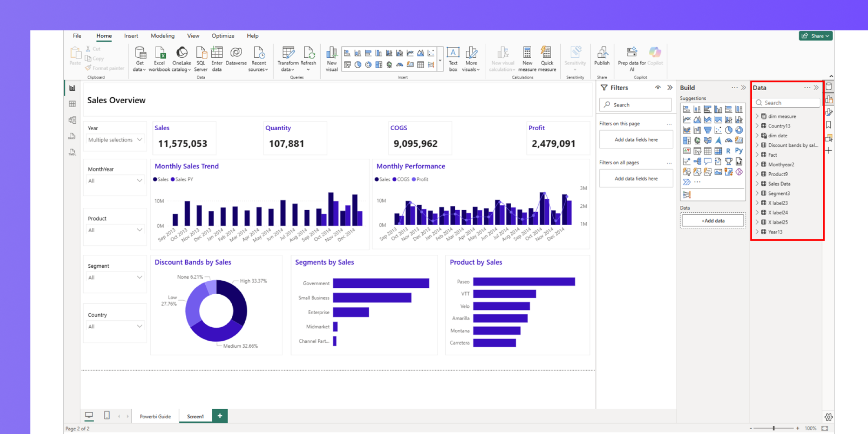This screenshot has width=868, height=434.
Task: Open the Modeling ribbon tab
Action: [x=162, y=36]
